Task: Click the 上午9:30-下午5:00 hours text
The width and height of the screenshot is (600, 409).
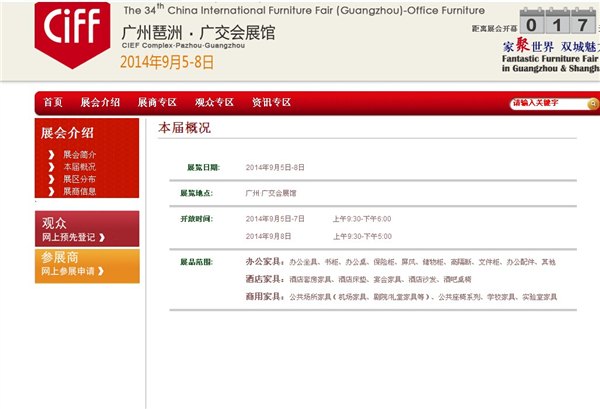Action: [x=362, y=236]
